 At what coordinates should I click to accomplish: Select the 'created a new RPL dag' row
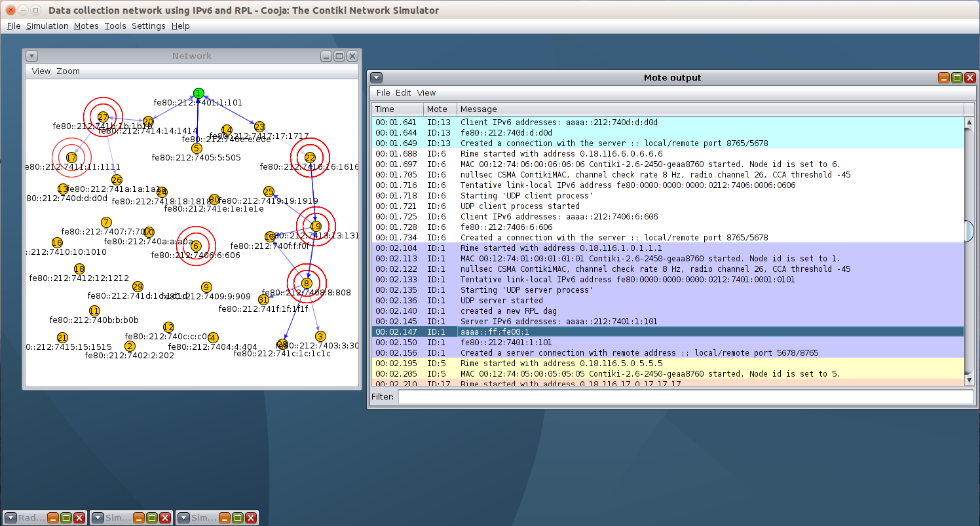coord(668,311)
